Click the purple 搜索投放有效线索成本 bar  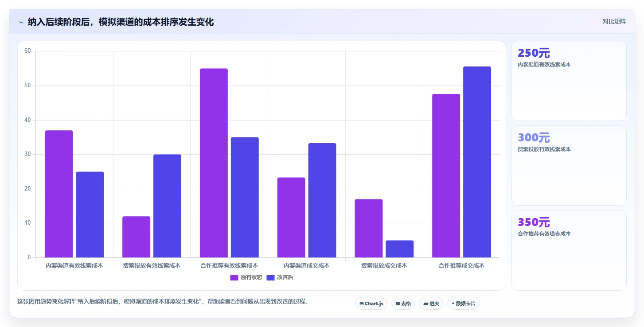click(136, 237)
